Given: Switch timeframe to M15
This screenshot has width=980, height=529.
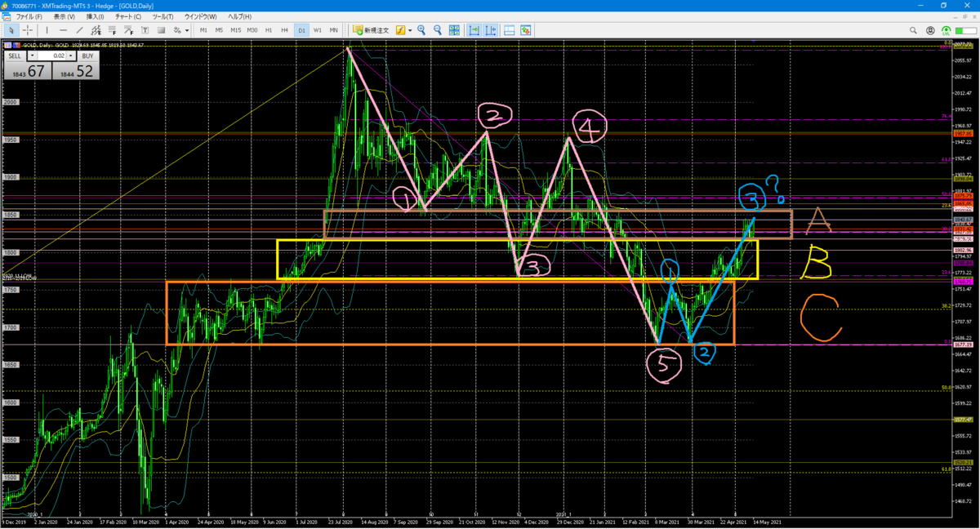Looking at the screenshot, I should pyautogui.click(x=235, y=30).
